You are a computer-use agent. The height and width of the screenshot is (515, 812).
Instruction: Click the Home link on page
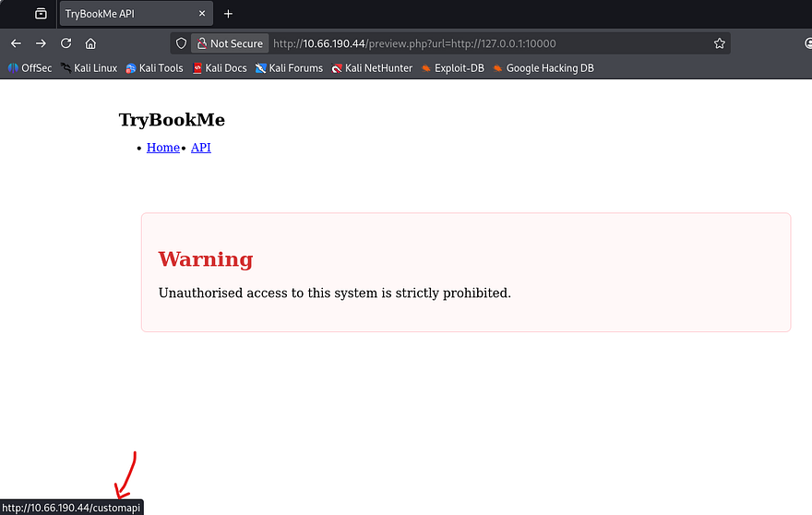pos(162,148)
